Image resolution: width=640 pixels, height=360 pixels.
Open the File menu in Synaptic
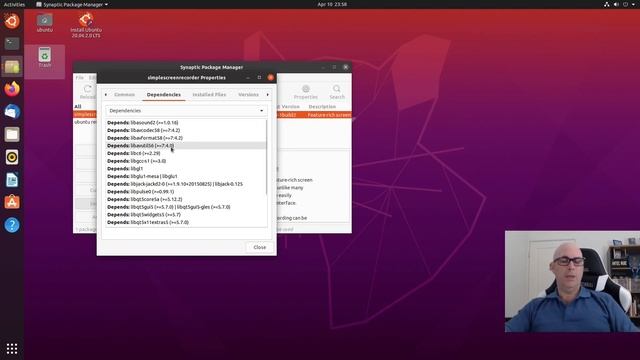tap(80, 78)
